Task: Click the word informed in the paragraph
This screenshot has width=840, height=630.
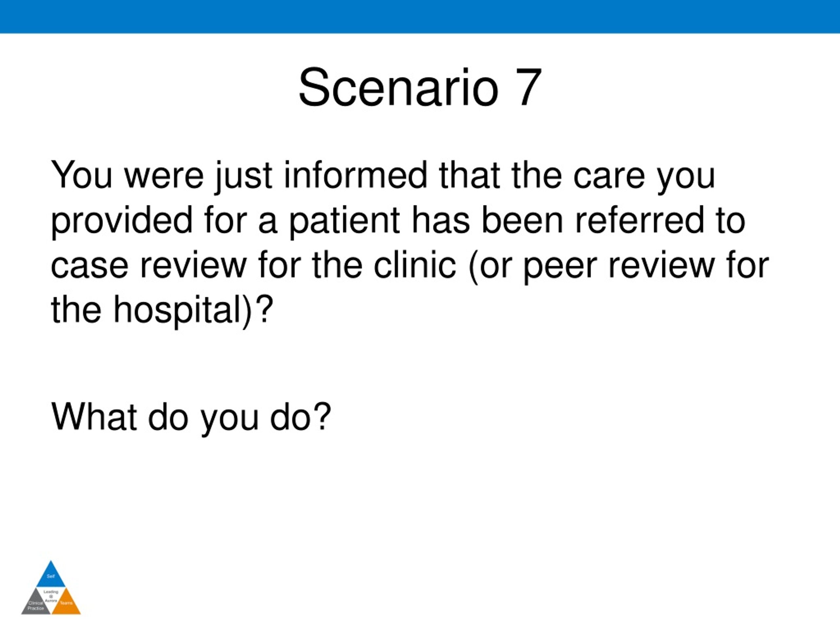Action: tap(355, 175)
